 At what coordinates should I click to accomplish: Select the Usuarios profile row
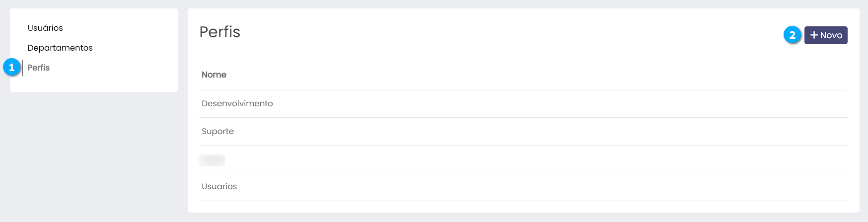[x=219, y=186]
